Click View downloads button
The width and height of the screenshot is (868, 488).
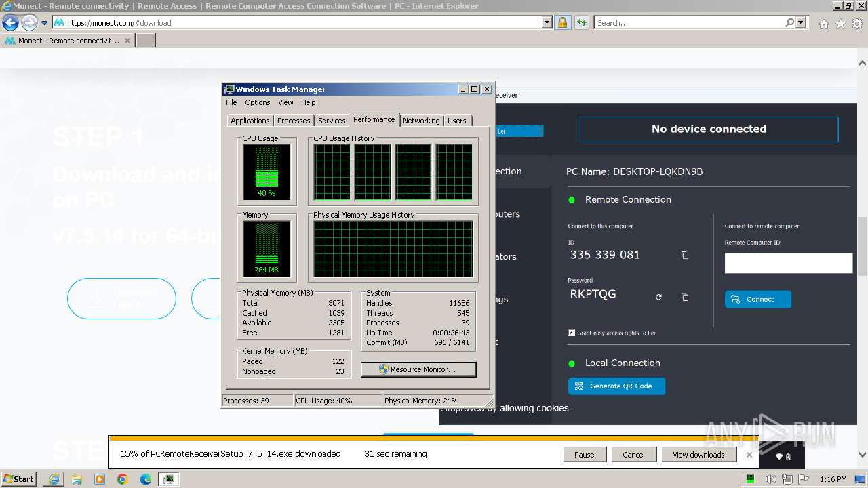tap(698, 455)
